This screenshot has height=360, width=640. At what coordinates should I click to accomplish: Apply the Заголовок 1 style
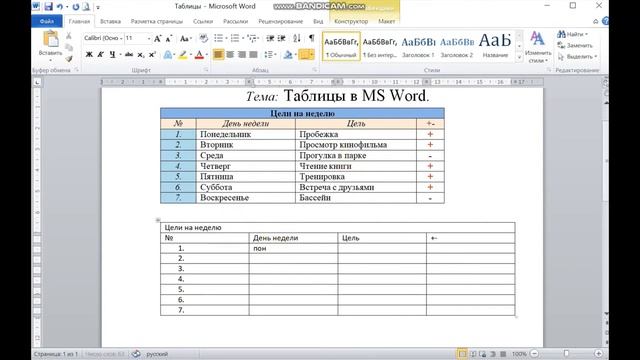(x=418, y=47)
